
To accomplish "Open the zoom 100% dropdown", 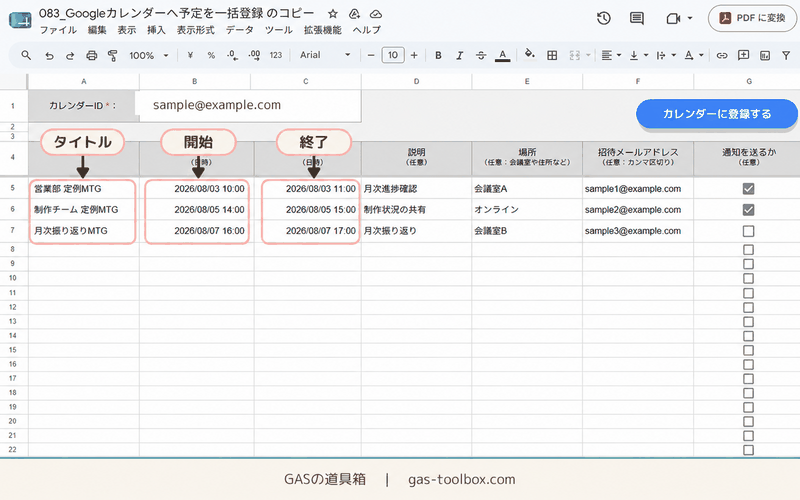I will 148,55.
